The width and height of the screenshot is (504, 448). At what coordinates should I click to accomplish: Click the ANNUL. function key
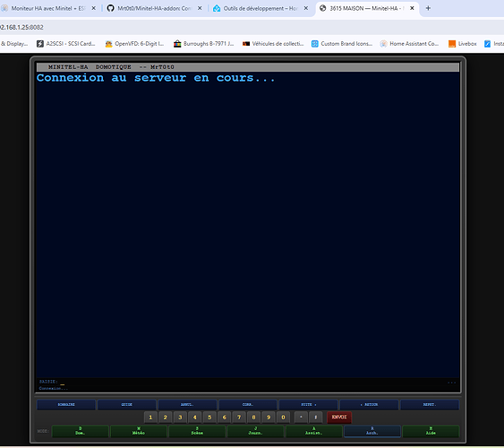(187, 405)
